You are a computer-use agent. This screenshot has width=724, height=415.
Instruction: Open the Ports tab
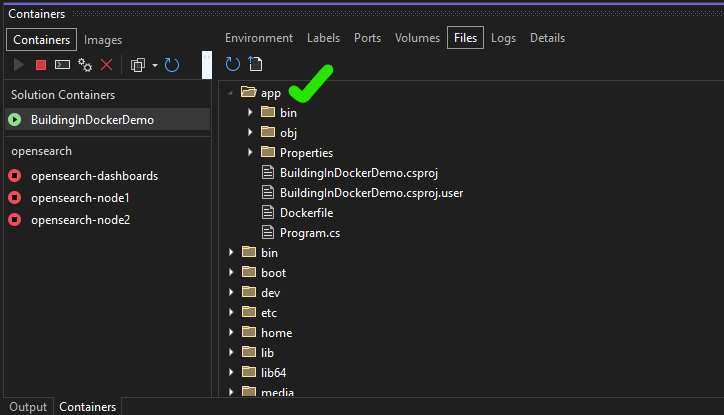point(368,38)
